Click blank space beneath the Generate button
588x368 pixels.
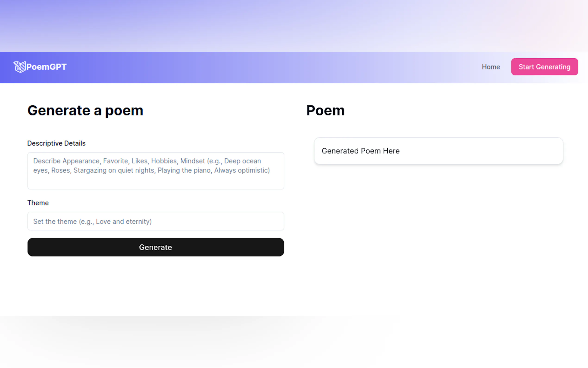(x=156, y=285)
